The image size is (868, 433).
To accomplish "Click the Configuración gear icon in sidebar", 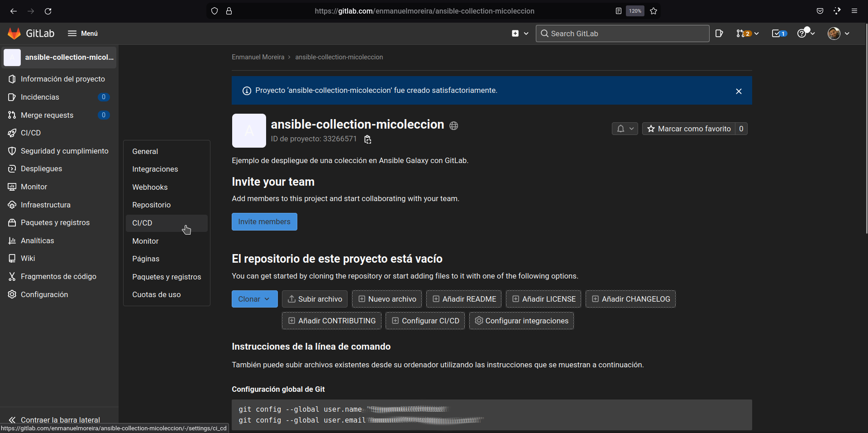I will pos(12,294).
